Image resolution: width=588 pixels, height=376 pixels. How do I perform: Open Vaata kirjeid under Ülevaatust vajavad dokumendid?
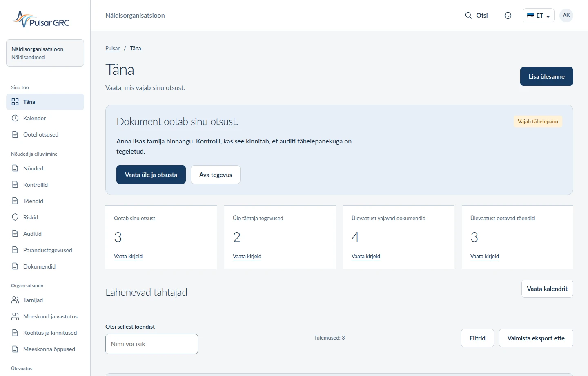[366, 257]
